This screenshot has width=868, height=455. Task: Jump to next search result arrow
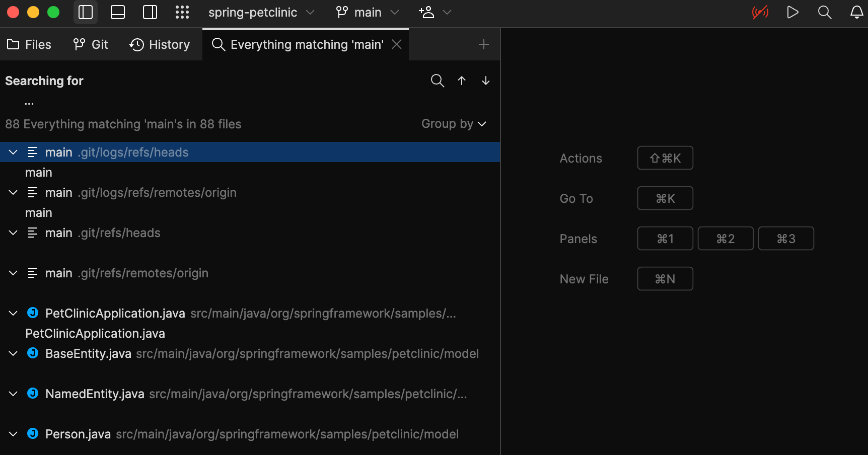click(486, 81)
